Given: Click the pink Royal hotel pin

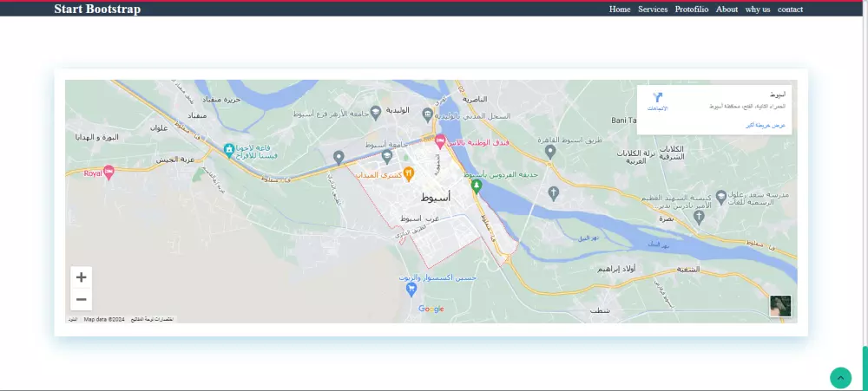Looking at the screenshot, I should (x=108, y=172).
